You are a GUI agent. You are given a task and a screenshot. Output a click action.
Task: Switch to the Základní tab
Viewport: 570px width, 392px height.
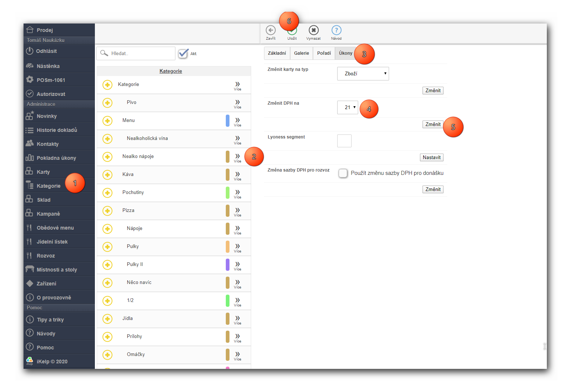[277, 53]
